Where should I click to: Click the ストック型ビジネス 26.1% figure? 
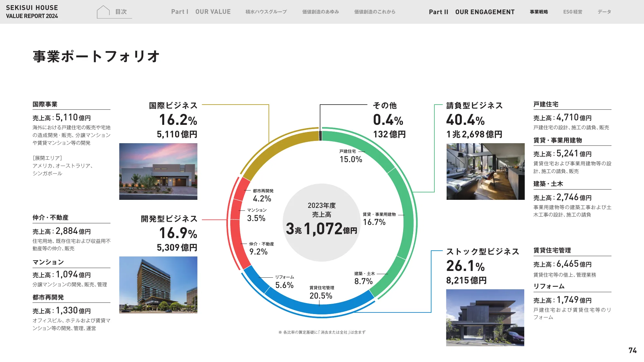465,266
